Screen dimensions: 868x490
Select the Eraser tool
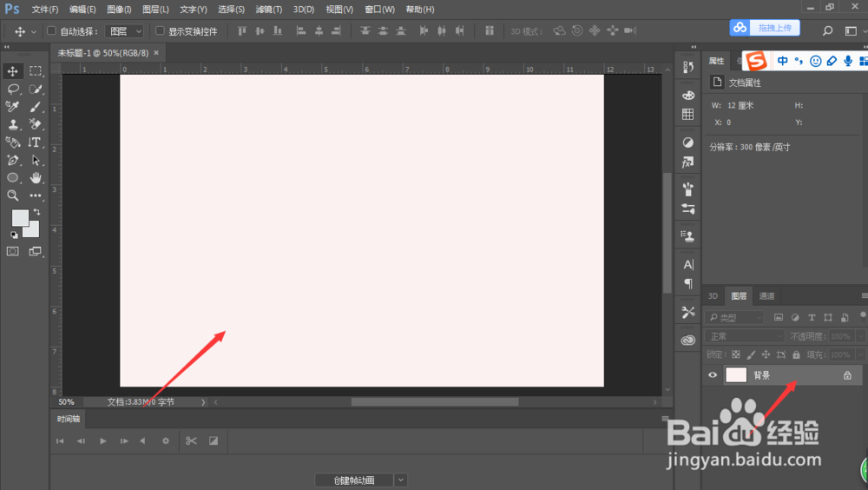(36, 124)
